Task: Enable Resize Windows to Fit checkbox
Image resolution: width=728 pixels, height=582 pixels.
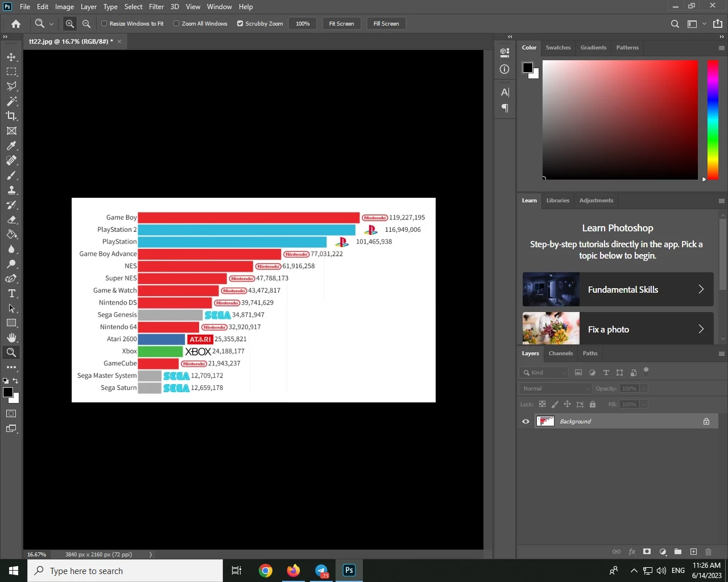Action: pos(104,23)
